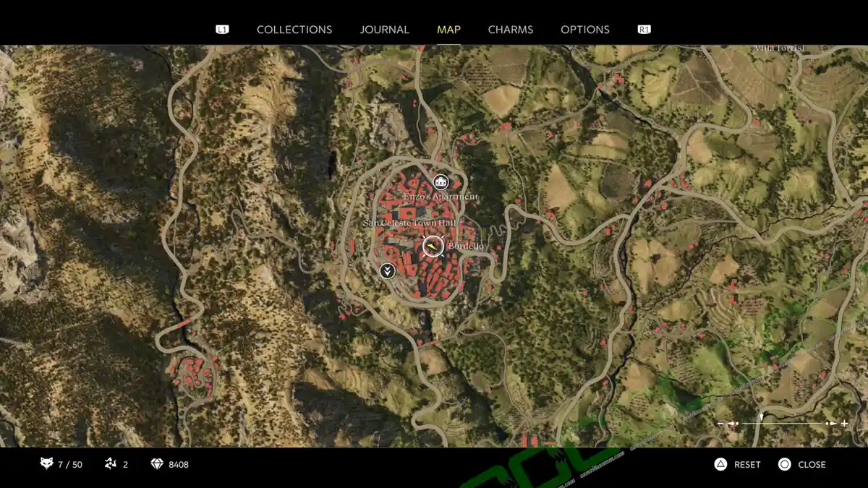This screenshot has width=868, height=488.
Task: Click the San Celeste Town Hall label
Action: (x=409, y=223)
